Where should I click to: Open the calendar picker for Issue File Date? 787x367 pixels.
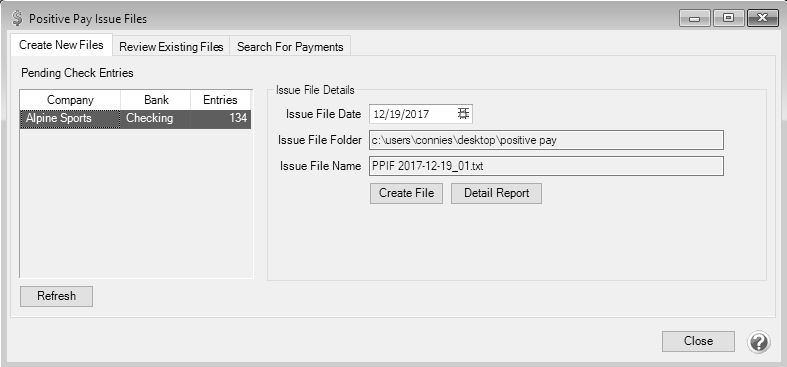pos(463,113)
